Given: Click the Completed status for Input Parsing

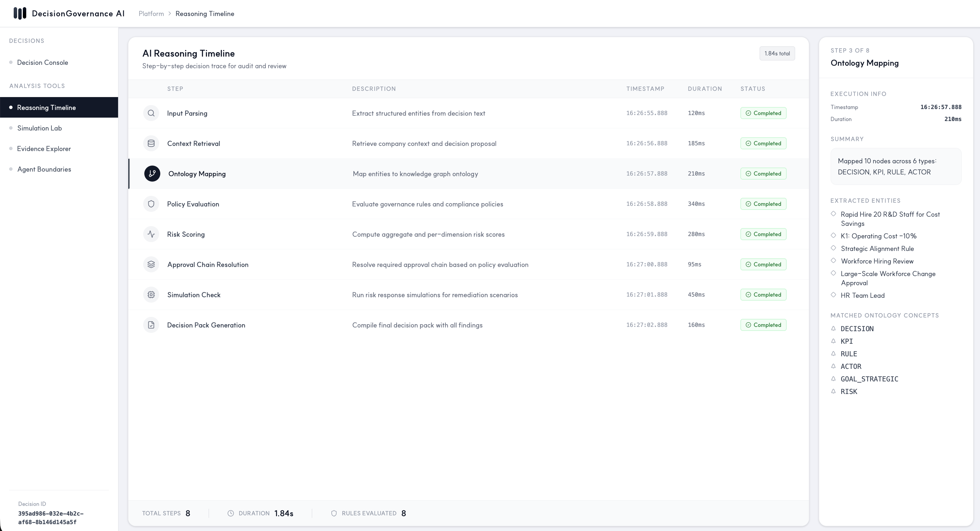Looking at the screenshot, I should coord(763,113).
